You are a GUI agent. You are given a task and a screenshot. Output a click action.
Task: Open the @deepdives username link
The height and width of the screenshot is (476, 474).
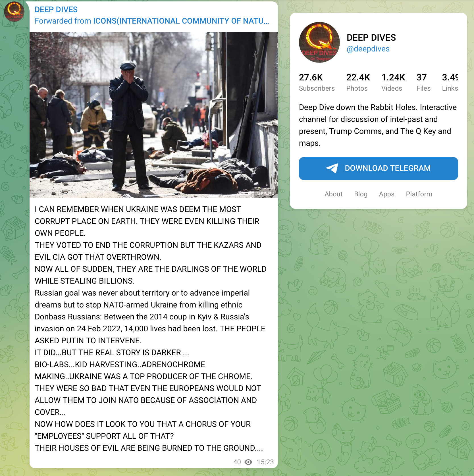(x=368, y=49)
